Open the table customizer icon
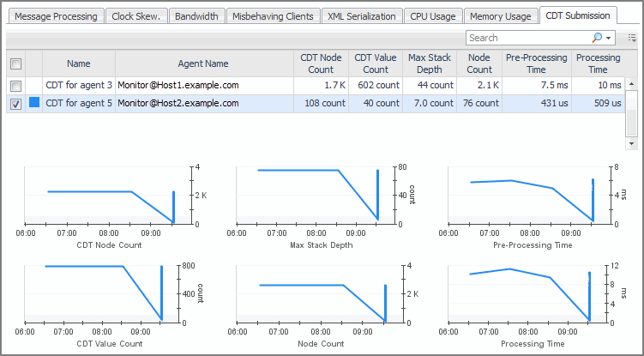644x356 pixels. pyautogui.click(x=632, y=38)
